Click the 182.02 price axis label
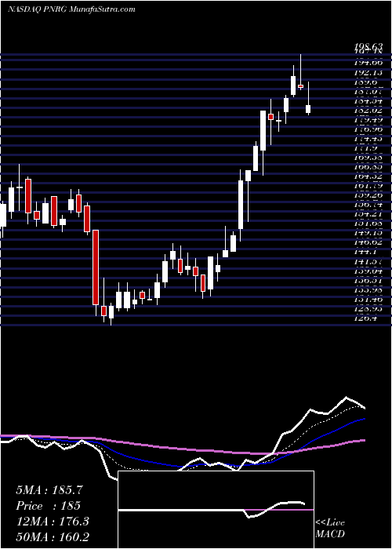Image resolution: width=392 pixels, height=549 pixels. 367,111
